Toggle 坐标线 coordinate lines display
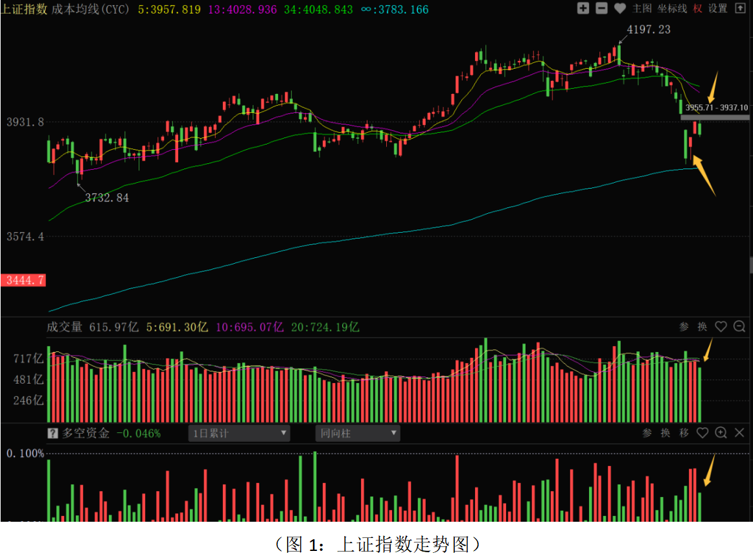This screenshot has height=560, width=753. coord(671,8)
